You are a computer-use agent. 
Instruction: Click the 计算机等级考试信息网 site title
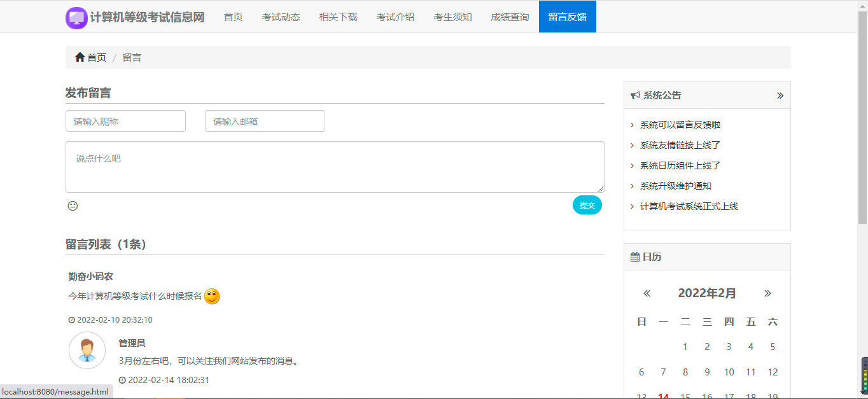click(x=148, y=18)
